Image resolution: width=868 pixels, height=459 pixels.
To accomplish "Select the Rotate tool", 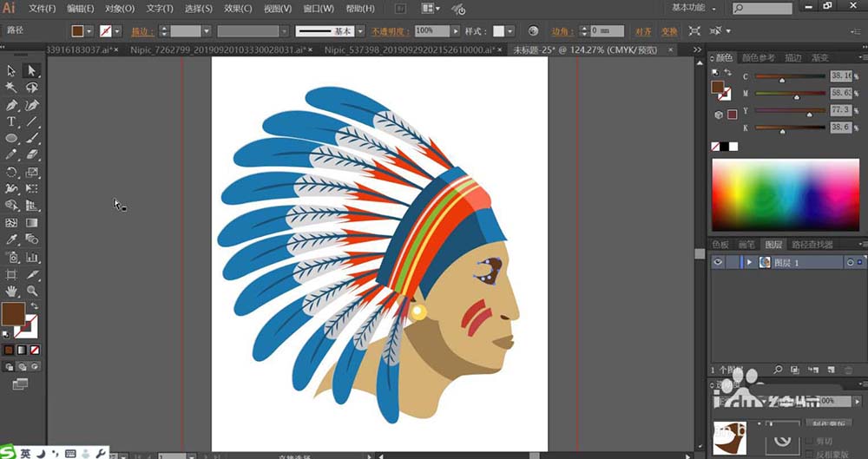I will 11,172.
